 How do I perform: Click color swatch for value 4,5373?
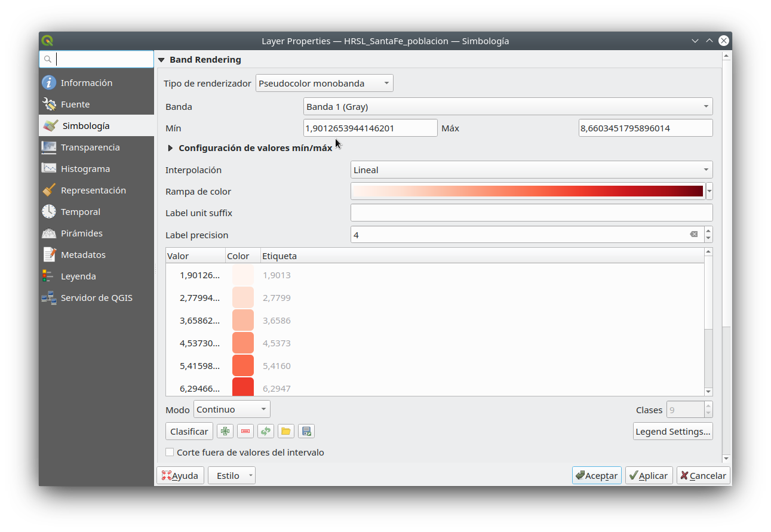coord(243,343)
